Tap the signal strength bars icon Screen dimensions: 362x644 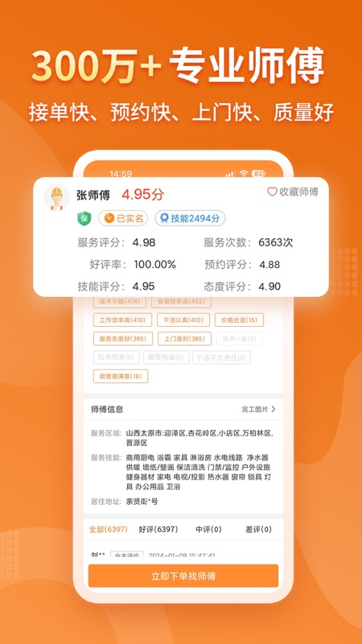(x=231, y=174)
